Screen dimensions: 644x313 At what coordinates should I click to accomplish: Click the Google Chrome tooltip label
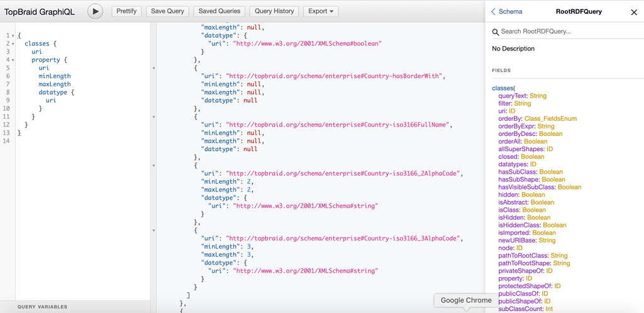point(466,300)
